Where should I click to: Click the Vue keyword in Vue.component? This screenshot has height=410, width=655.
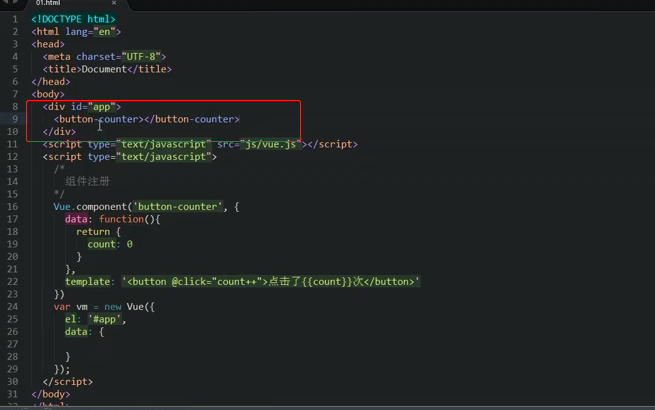(x=62, y=207)
